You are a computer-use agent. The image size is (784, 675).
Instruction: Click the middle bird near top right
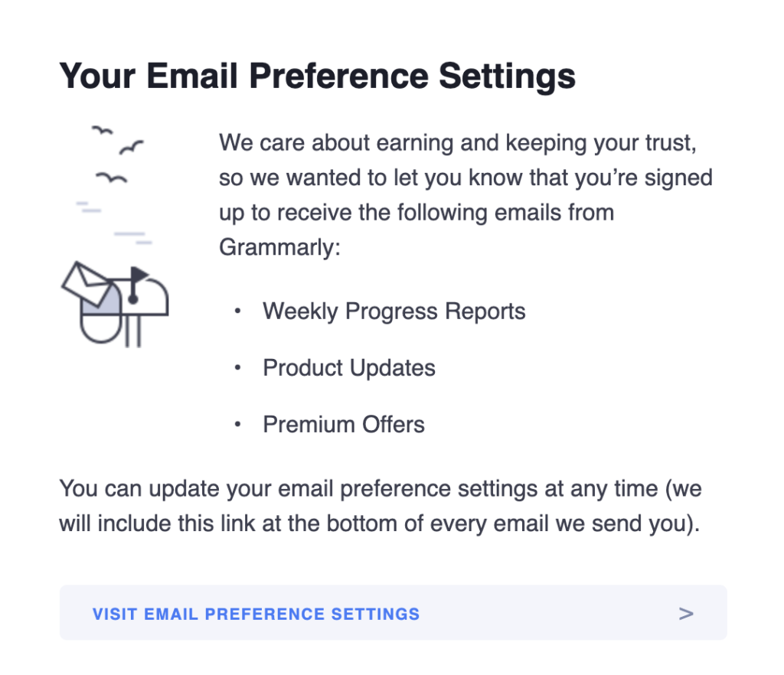click(131, 148)
